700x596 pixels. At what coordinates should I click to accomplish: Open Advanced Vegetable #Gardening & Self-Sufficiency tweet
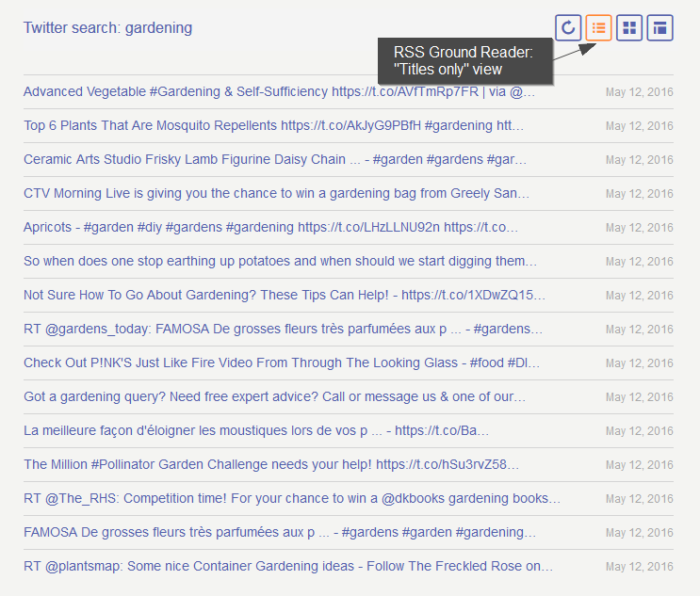click(279, 91)
